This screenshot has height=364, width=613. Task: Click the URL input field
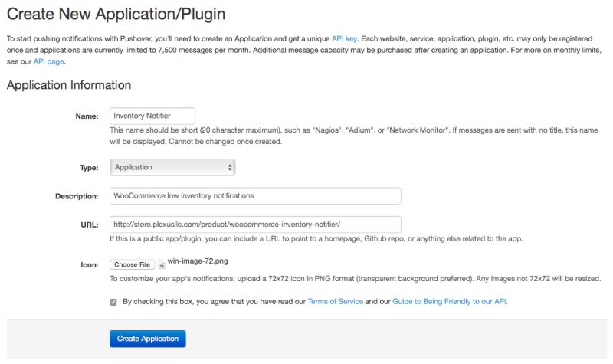(255, 225)
